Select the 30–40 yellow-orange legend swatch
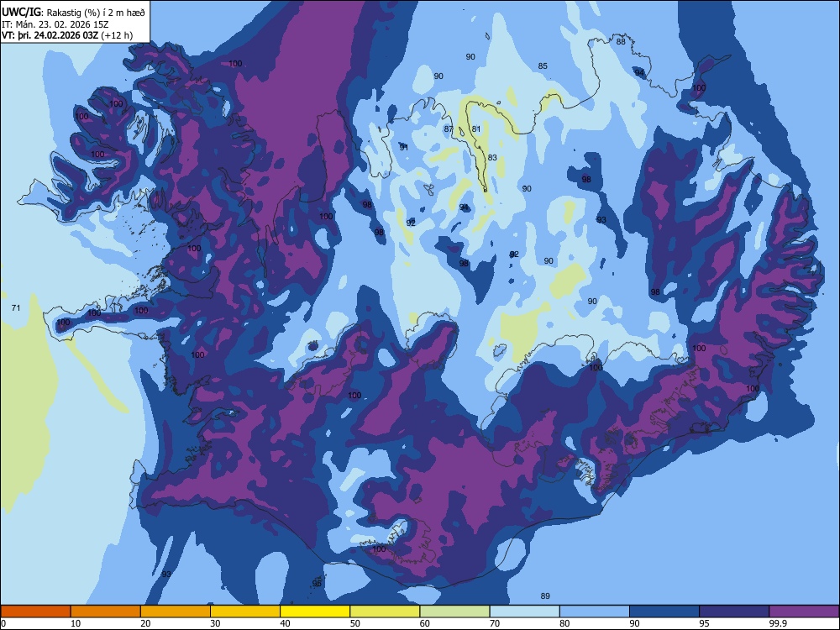Viewport: 840px width, 630px height. (245, 612)
